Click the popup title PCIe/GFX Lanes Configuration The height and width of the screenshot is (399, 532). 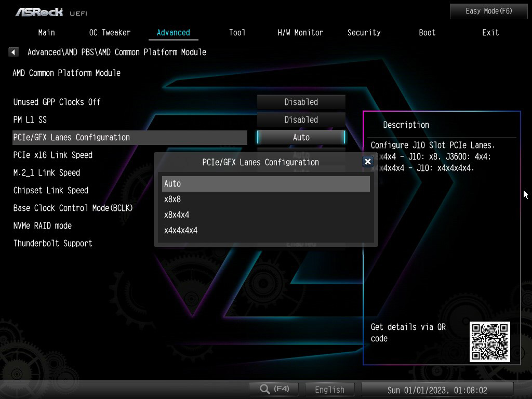[x=261, y=162]
